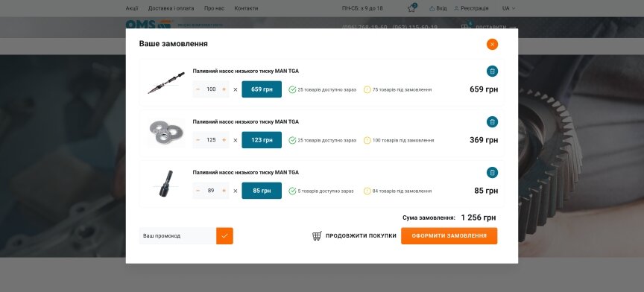644x292 pixels.
Task: Click the 659 грн unit price button
Action: click(262, 89)
